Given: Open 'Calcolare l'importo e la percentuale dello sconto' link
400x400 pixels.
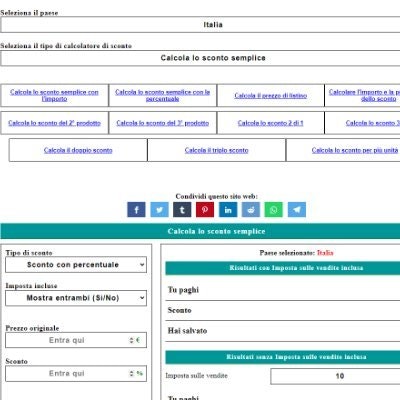Looking at the screenshot, I should pos(364,95).
